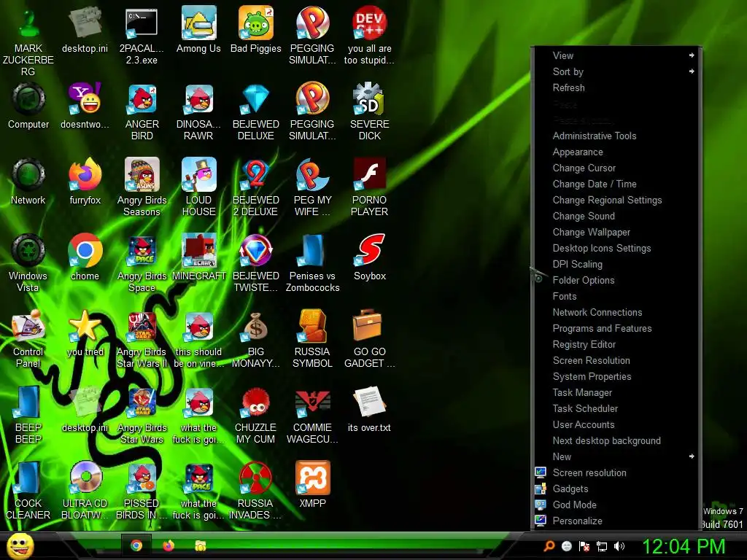Click the Angry Birds Star Wars II icon

142,338
